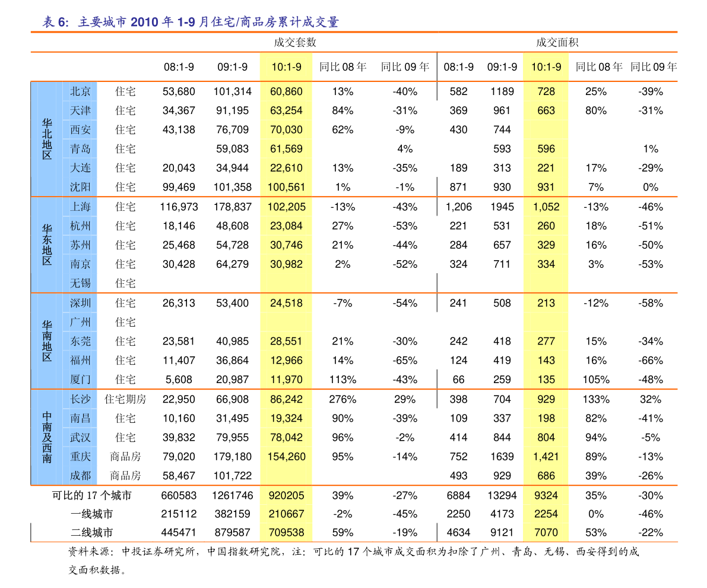This screenshot has width=707, height=588.
Task: Click Shanghai's 2009 count '178,837'
Action: pos(232,207)
